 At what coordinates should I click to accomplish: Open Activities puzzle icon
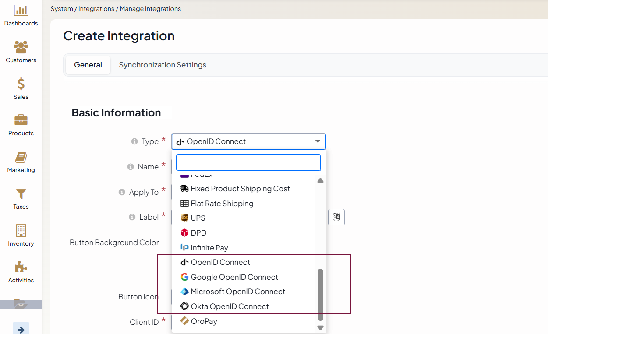click(21, 267)
